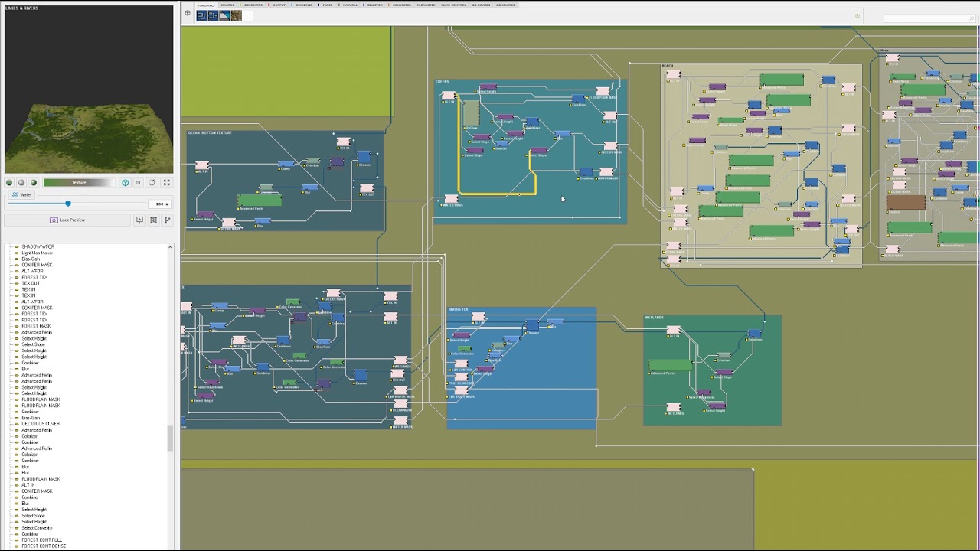
Task: Select TEX OUT node in Ocean Bottom Texture group
Action: click(x=367, y=188)
